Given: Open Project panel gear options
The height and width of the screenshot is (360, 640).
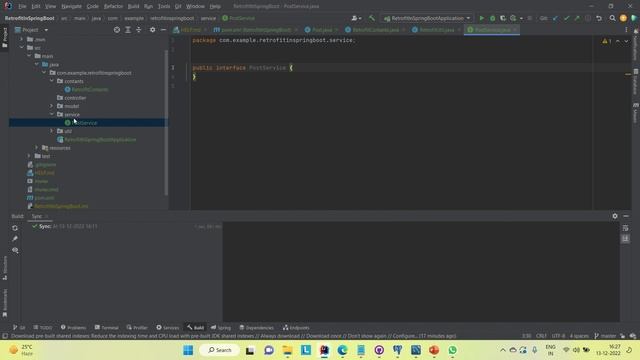Looking at the screenshot, I should pyautogui.click(x=152, y=30).
